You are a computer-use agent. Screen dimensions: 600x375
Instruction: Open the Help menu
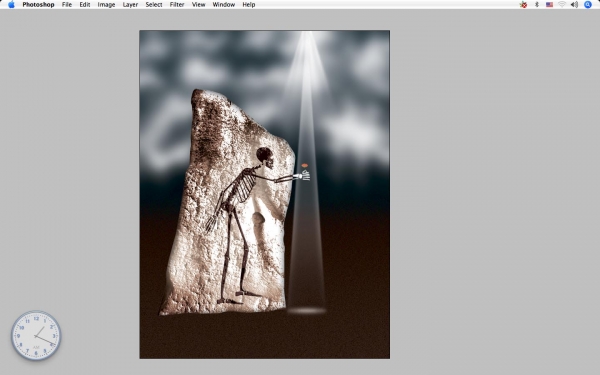pyautogui.click(x=249, y=5)
